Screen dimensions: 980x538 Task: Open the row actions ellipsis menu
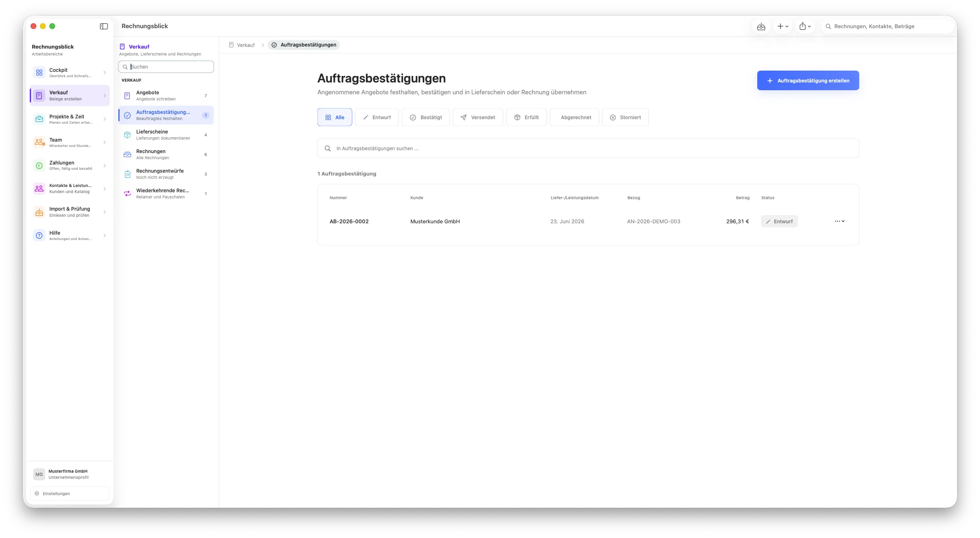click(840, 221)
